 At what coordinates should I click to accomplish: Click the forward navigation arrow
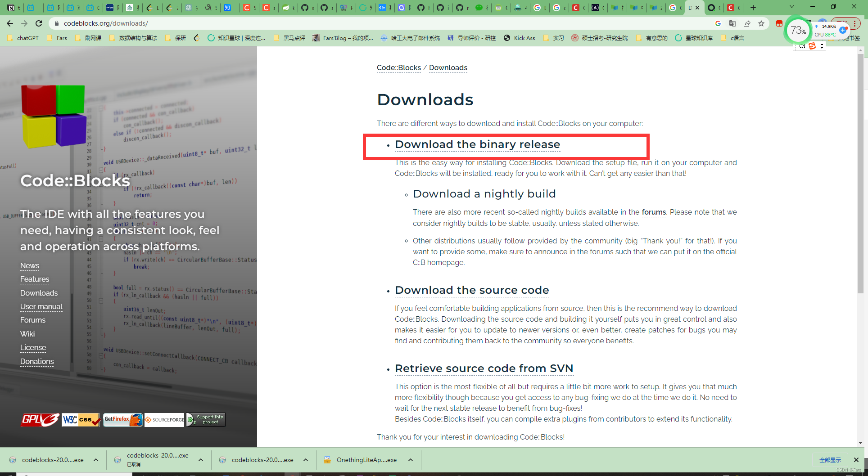[x=24, y=23]
